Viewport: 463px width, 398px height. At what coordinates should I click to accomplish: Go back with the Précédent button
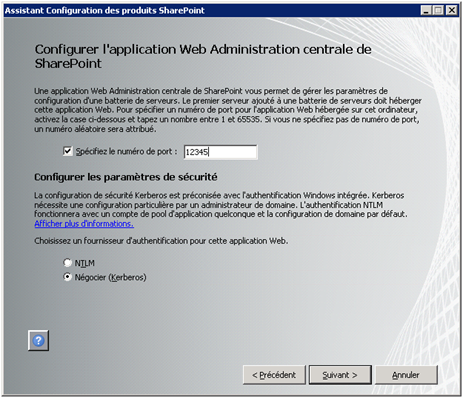pyautogui.click(x=274, y=375)
